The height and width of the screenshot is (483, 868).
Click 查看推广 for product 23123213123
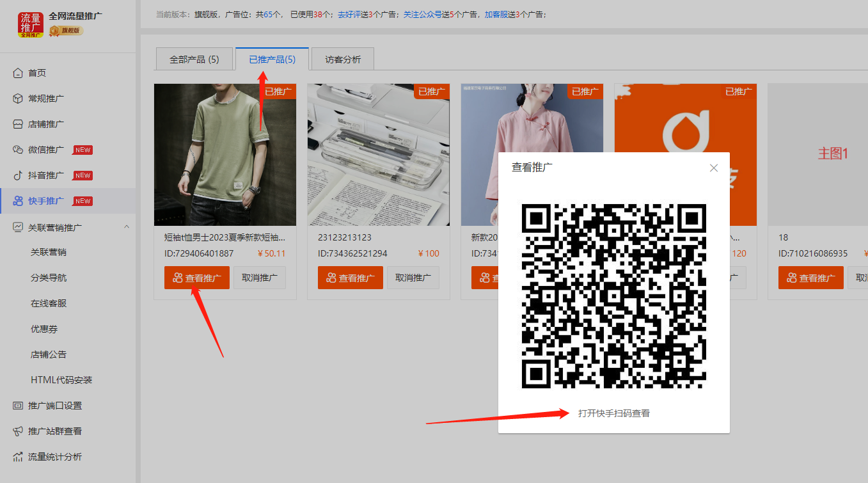coord(351,278)
